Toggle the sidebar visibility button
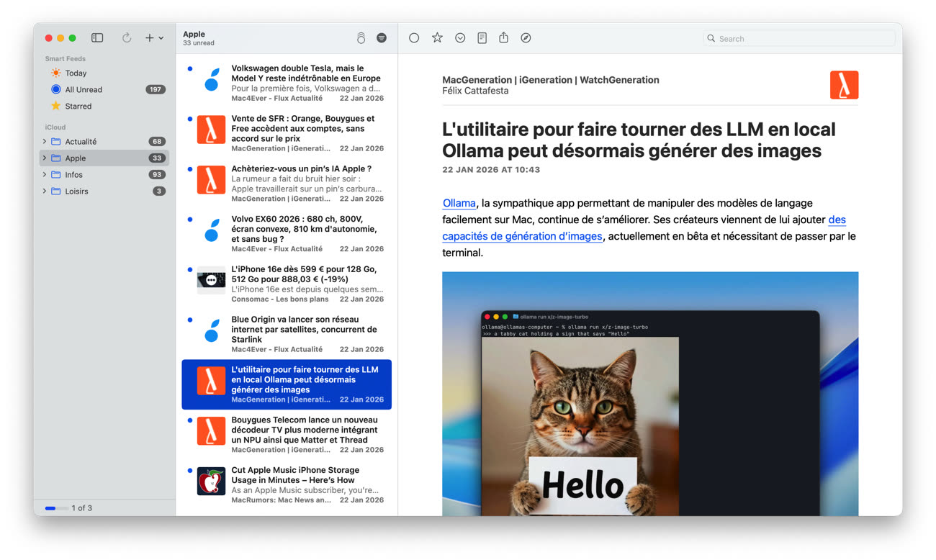936x560 pixels. (x=97, y=38)
